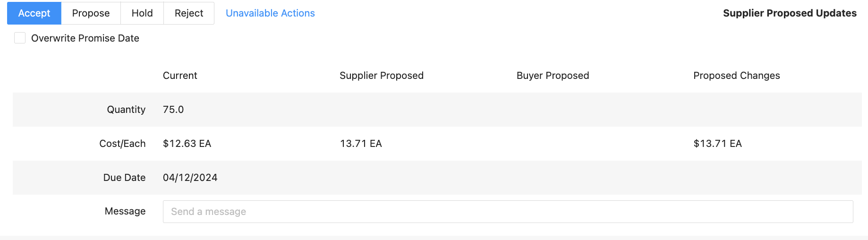Click the Overwrite Promise Date label text

pyautogui.click(x=85, y=38)
